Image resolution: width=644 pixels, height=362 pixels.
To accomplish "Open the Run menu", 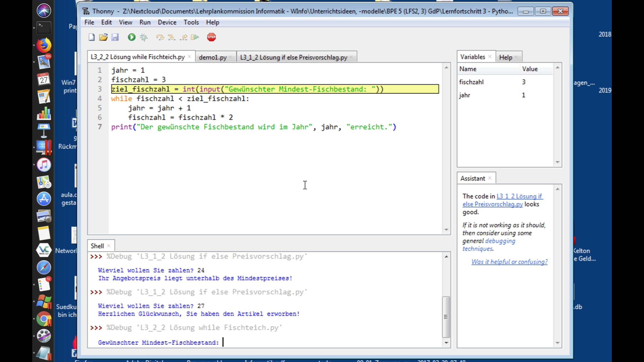I will (x=145, y=22).
